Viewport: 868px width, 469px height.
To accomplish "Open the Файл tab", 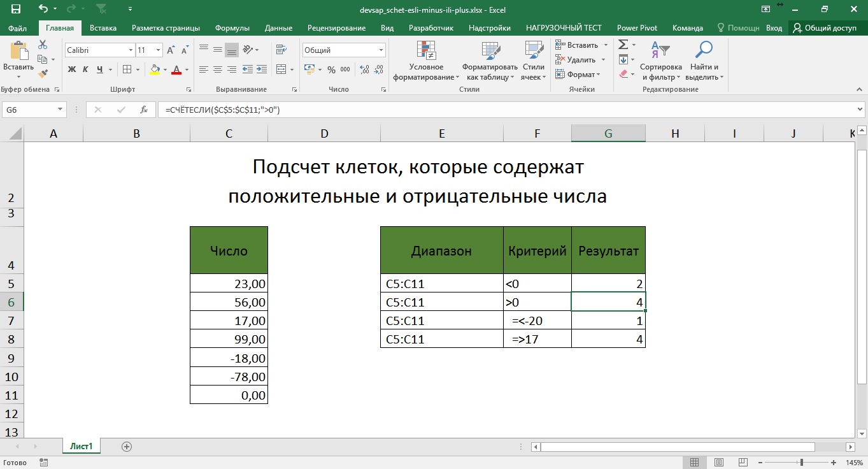I will tap(18, 28).
